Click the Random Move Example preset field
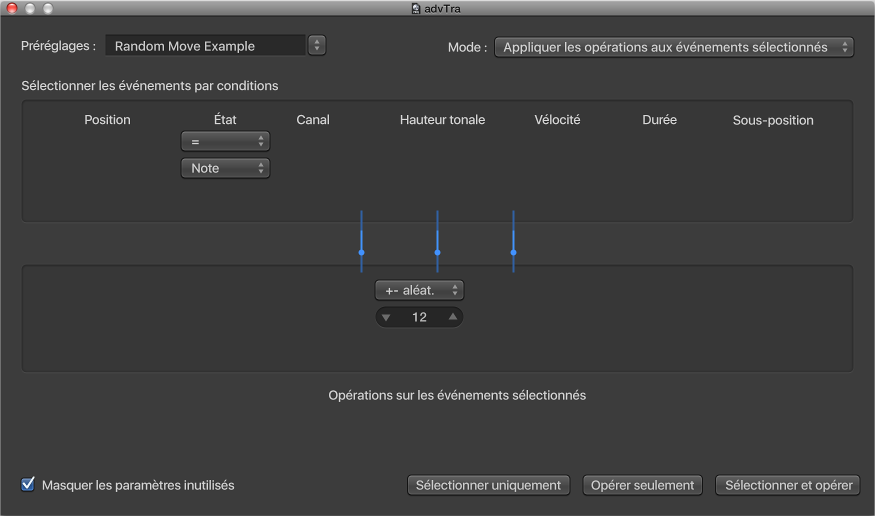Screen dimensions: 878x518 (206, 46)
